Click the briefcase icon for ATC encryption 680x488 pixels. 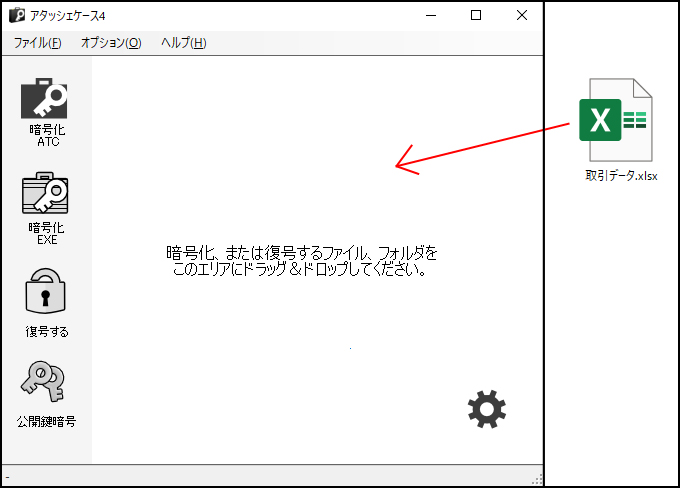tap(45, 99)
